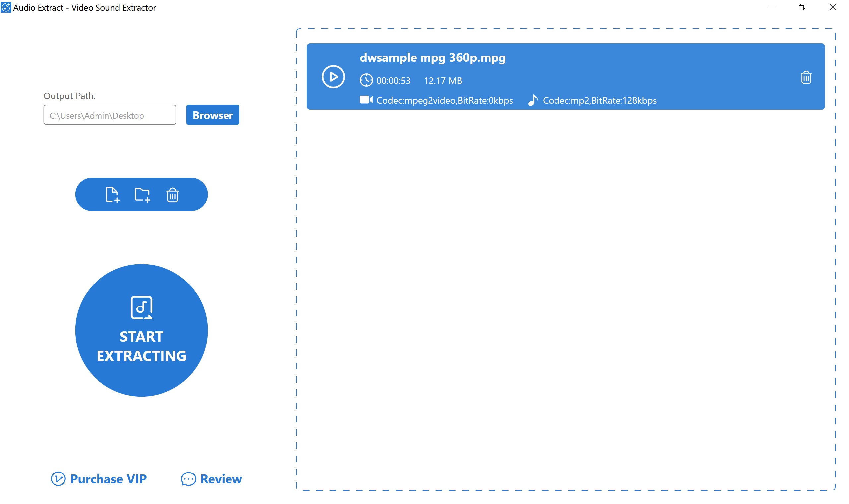Open the Purchase VIP link
Screen dimensions: 849x504
[x=108, y=479]
